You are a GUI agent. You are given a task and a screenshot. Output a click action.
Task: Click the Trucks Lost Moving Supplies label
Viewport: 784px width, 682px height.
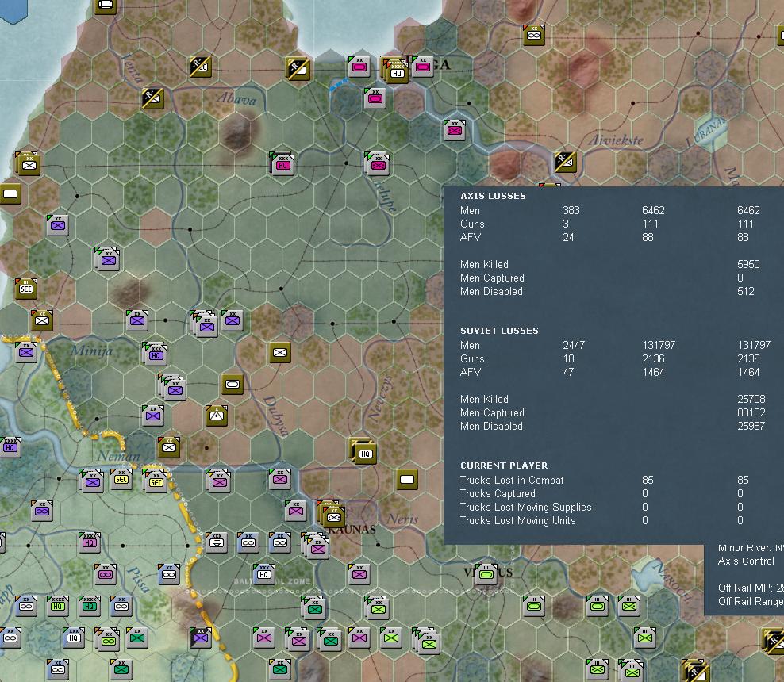(525, 507)
